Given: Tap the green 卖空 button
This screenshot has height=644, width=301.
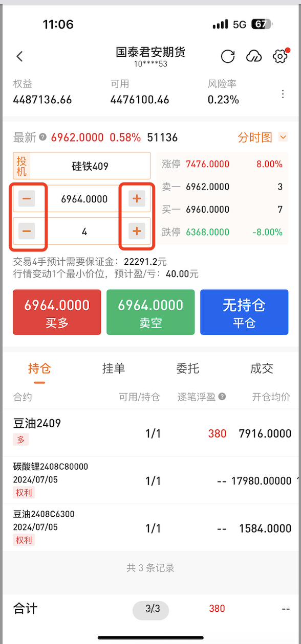Looking at the screenshot, I should click(150, 312).
